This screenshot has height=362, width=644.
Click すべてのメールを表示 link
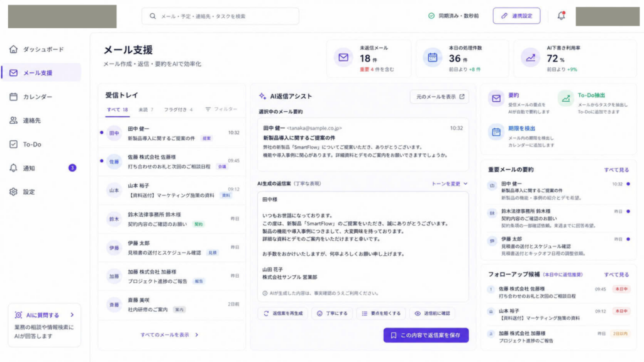169,335
